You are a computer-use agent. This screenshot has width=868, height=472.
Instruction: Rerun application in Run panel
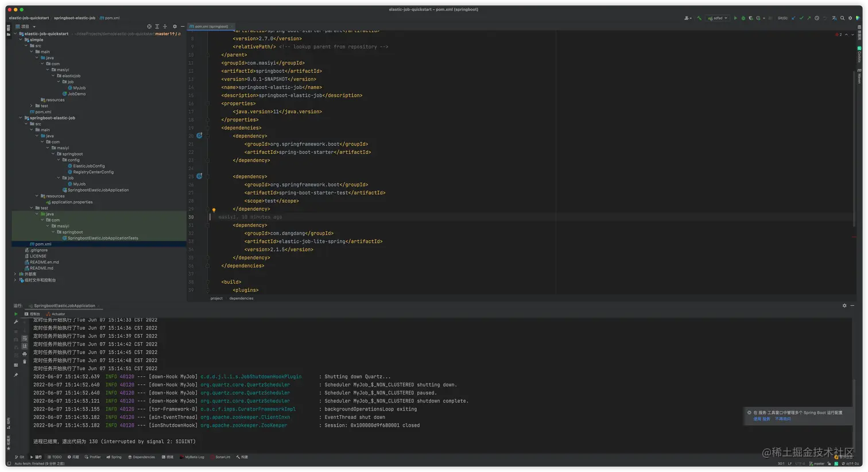click(16, 314)
